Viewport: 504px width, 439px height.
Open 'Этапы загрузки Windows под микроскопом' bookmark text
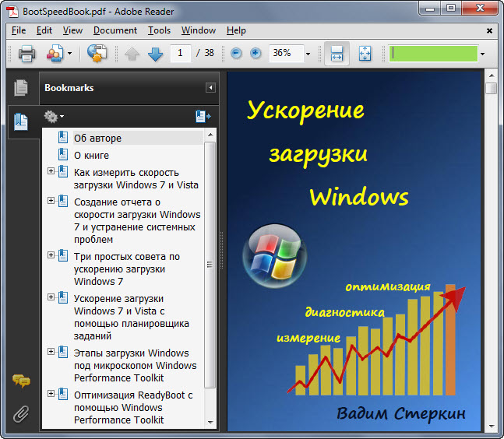(136, 366)
